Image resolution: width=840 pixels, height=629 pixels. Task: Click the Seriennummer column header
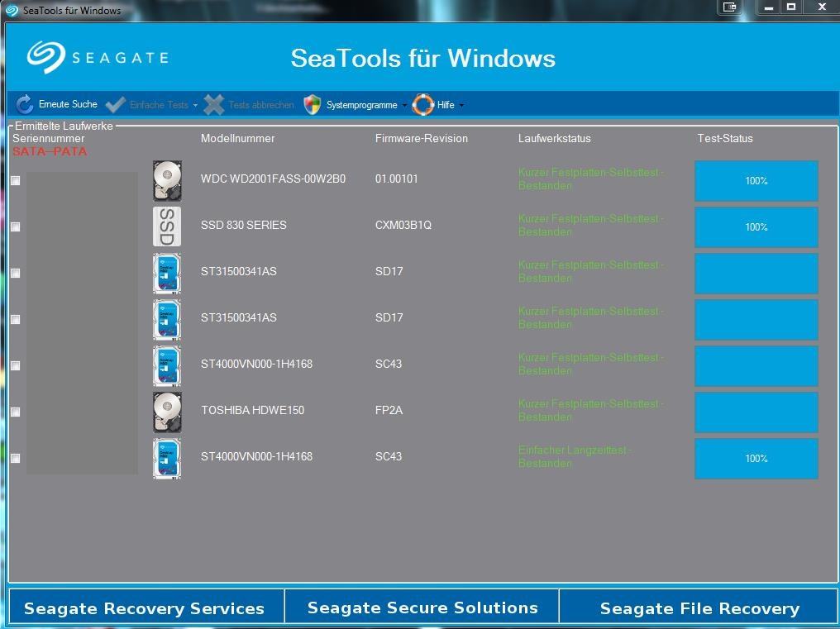(x=49, y=138)
